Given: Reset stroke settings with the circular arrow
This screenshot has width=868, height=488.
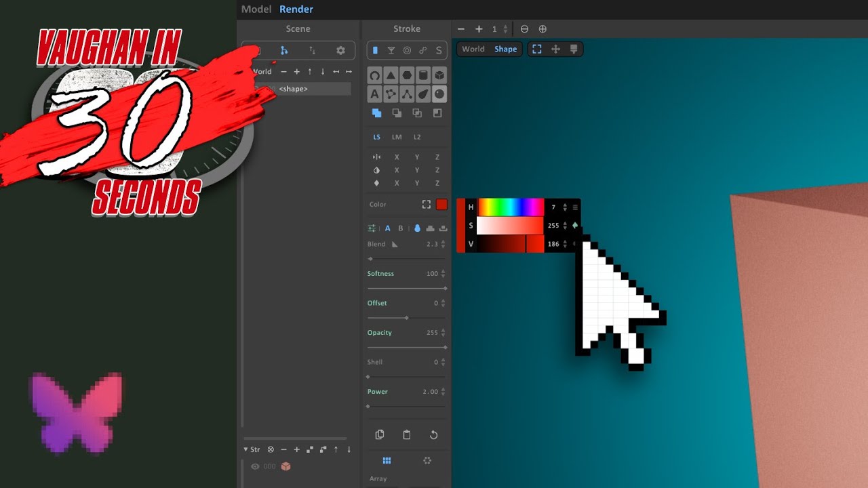Looking at the screenshot, I should (434, 435).
